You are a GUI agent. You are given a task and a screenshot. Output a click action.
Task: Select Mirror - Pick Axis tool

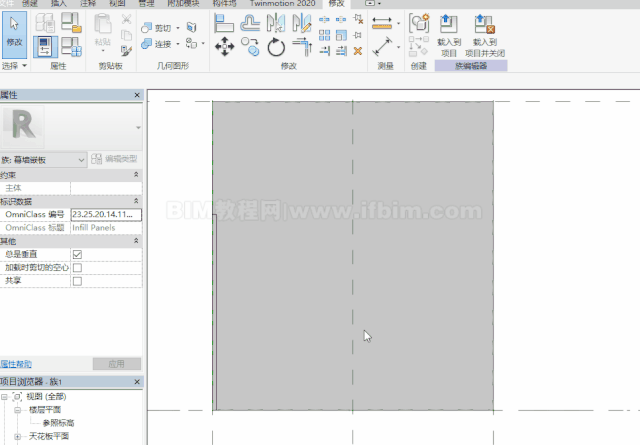tap(276, 23)
